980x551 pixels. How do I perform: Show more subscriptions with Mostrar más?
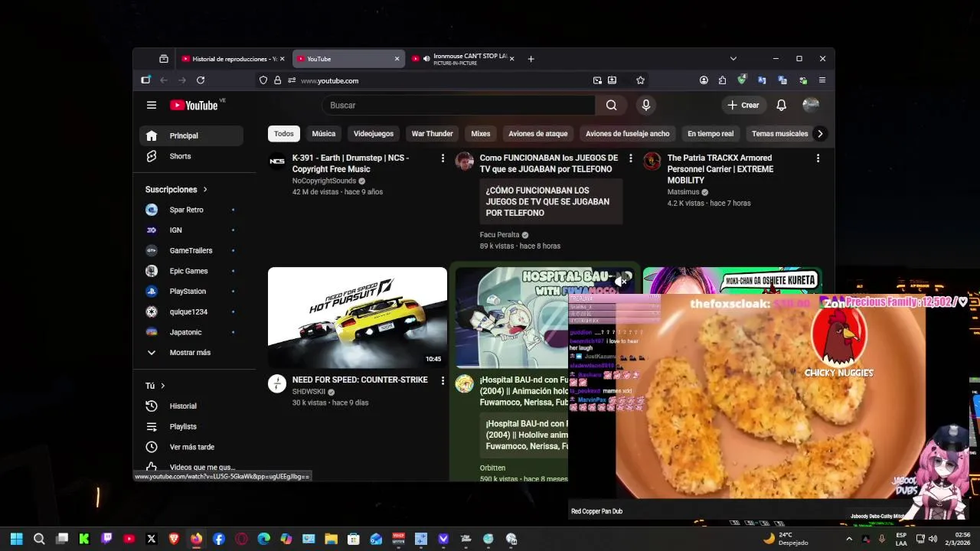(x=191, y=353)
